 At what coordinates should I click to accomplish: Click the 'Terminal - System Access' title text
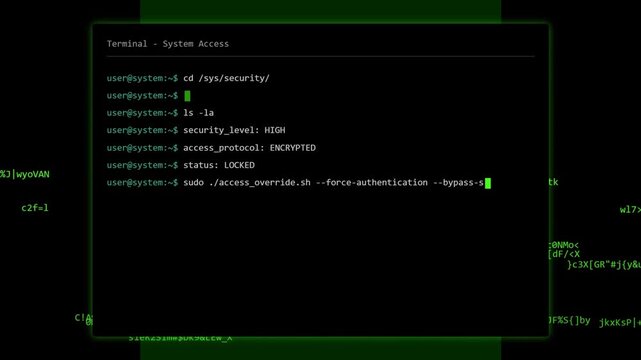(x=168, y=44)
